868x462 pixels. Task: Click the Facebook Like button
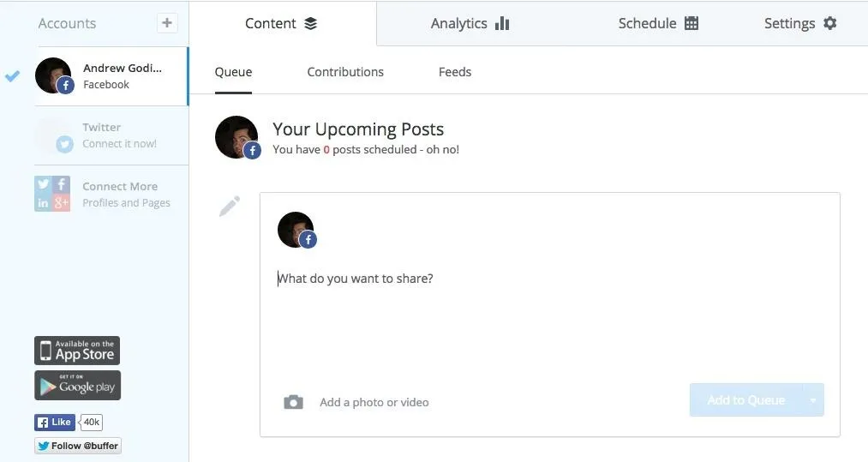click(54, 422)
